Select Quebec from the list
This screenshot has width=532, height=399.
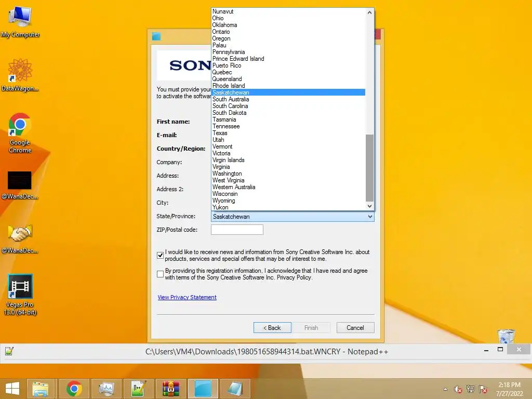(x=288, y=72)
